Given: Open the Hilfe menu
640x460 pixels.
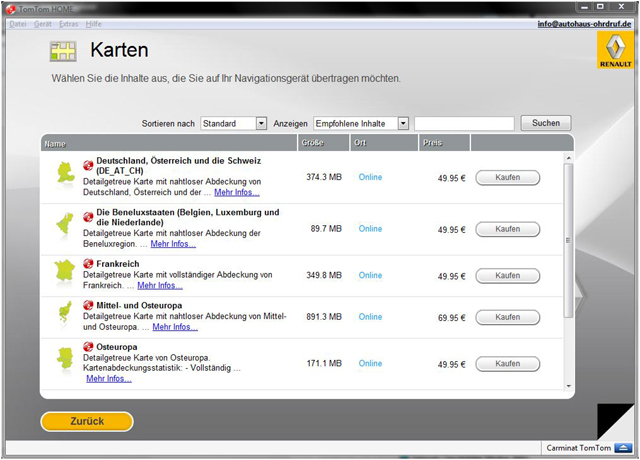Looking at the screenshot, I should coord(94,23).
